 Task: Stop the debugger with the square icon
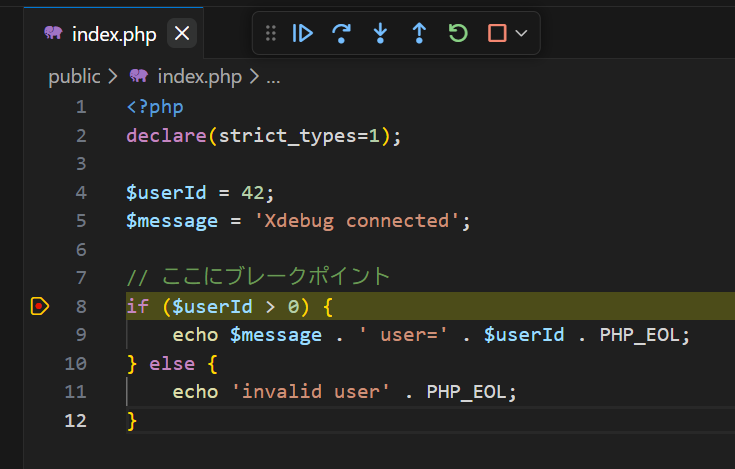497,33
